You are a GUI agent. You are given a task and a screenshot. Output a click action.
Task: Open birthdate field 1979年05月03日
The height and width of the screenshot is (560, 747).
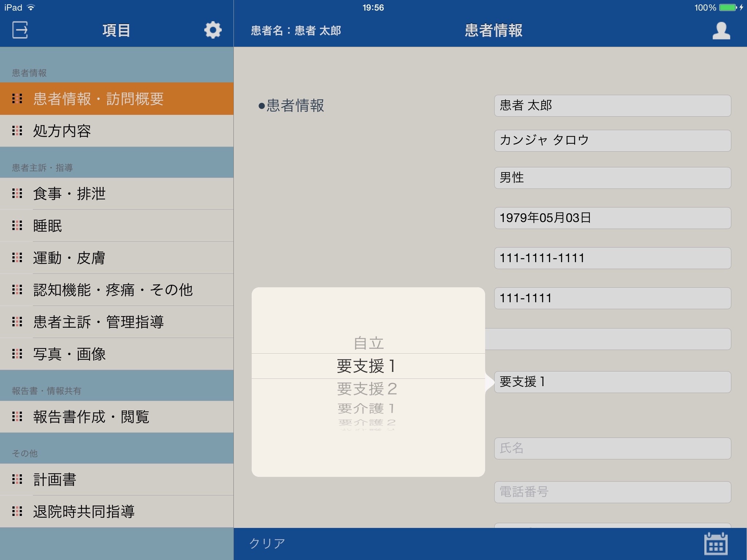click(x=612, y=218)
